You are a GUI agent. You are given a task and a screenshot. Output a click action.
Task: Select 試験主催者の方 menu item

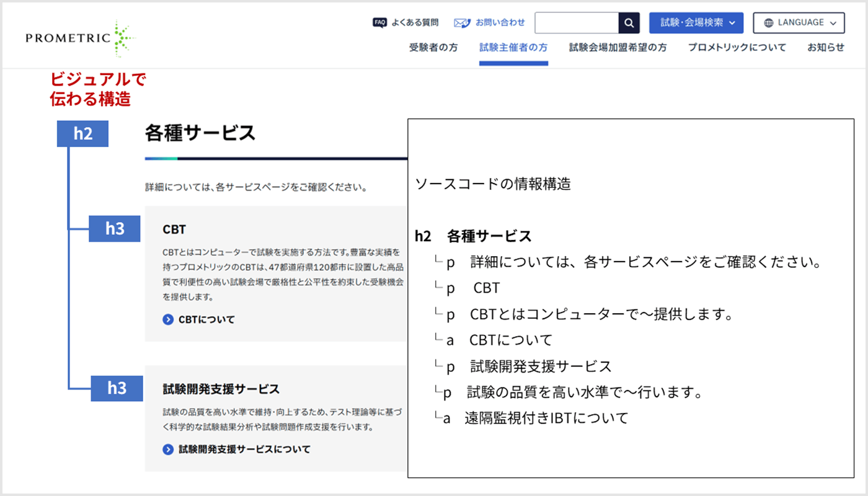(513, 47)
